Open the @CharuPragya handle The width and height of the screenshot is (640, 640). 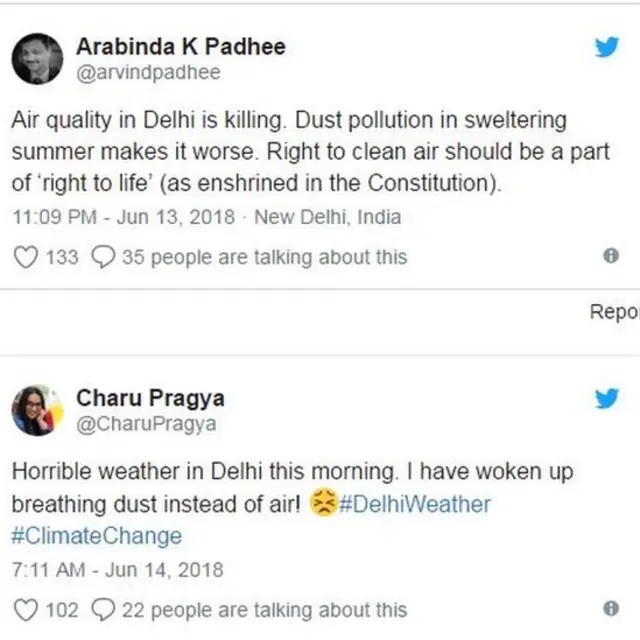146,424
